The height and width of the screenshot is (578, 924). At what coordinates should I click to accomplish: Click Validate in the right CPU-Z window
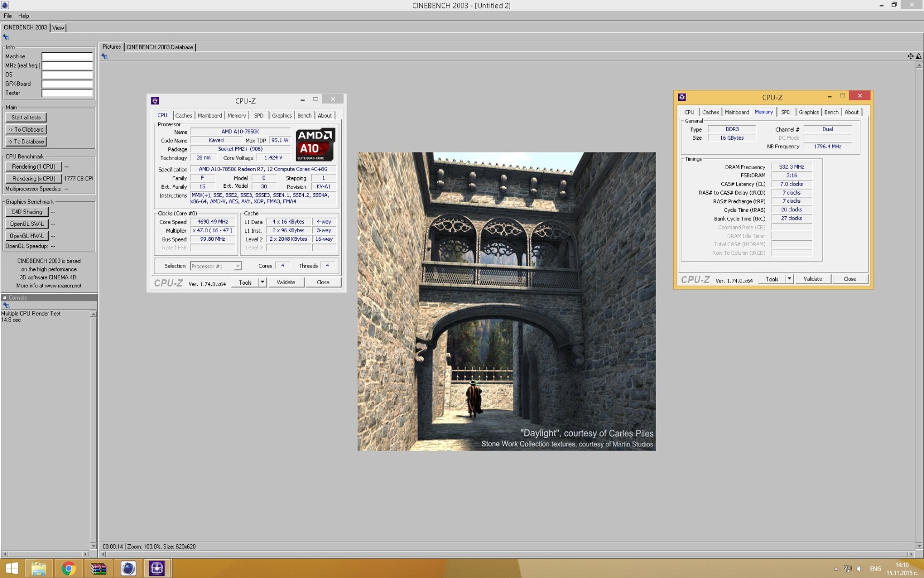tap(813, 279)
